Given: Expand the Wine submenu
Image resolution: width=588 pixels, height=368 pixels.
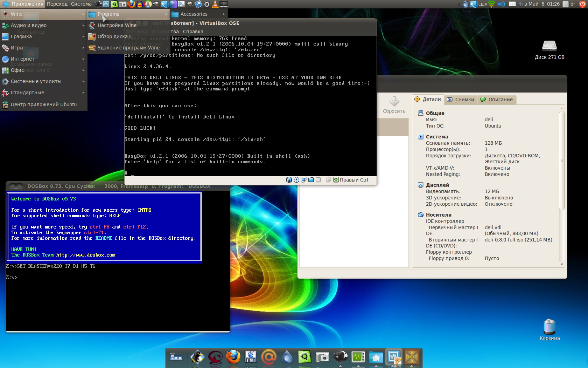Looking at the screenshot, I should pos(44,14).
